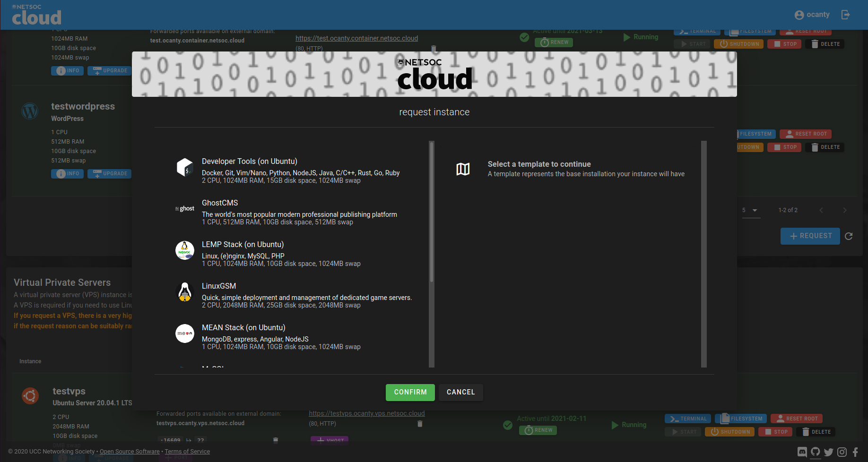Click the LEMP nginx penguin icon
The width and height of the screenshot is (868, 462).
[x=185, y=250]
